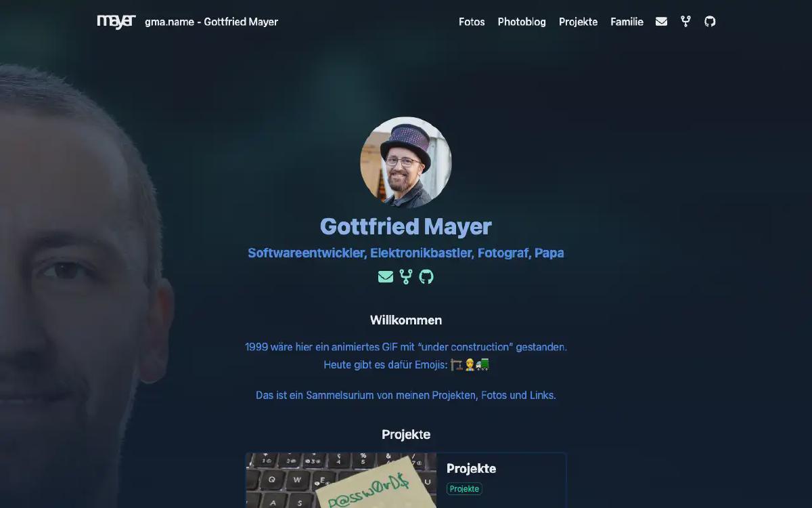Click the mayer logo in the header
Screen dimensions: 812x508
(x=116, y=22)
